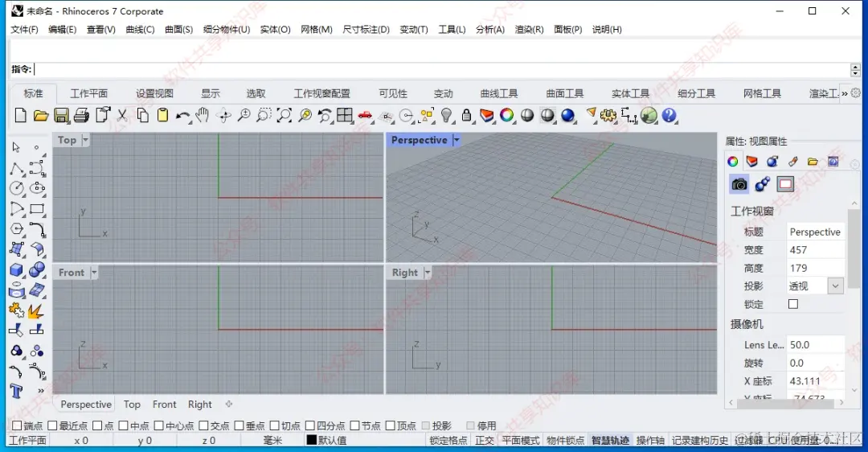Toggle 锁定格点 in status bar

[x=448, y=441]
